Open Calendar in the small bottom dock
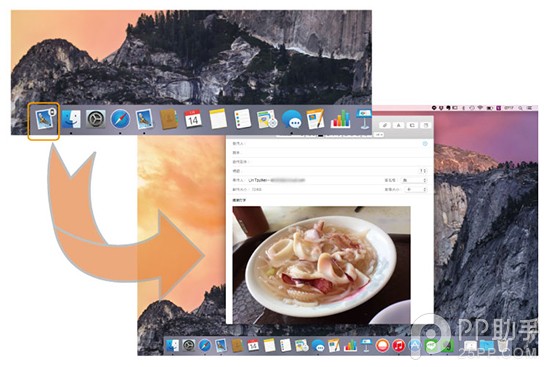550x367 pixels. pos(253,346)
